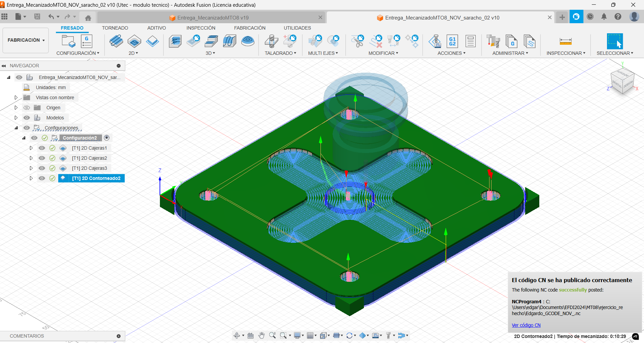This screenshot has height=343, width=644.
Task: Toggle visibility of 2D Cajeras1
Action: click(x=42, y=148)
